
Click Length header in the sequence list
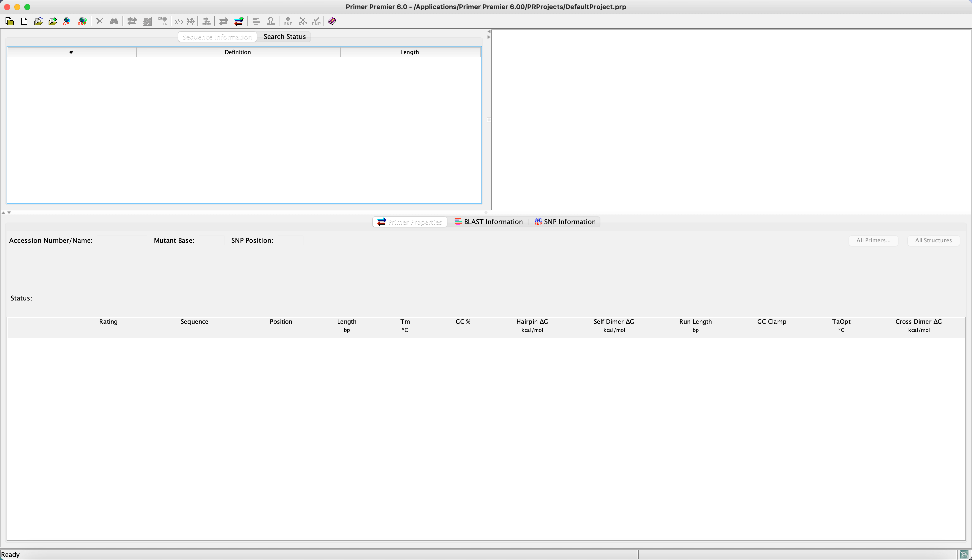(x=410, y=52)
